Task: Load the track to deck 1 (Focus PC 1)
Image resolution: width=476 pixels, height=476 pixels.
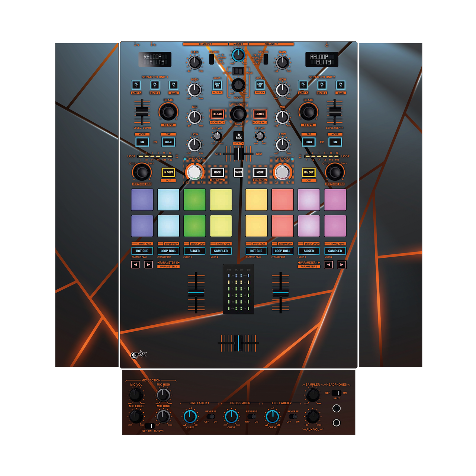Action: (x=217, y=114)
